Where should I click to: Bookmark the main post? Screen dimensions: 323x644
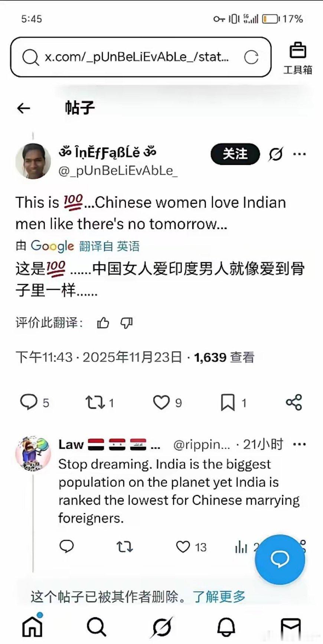click(234, 403)
